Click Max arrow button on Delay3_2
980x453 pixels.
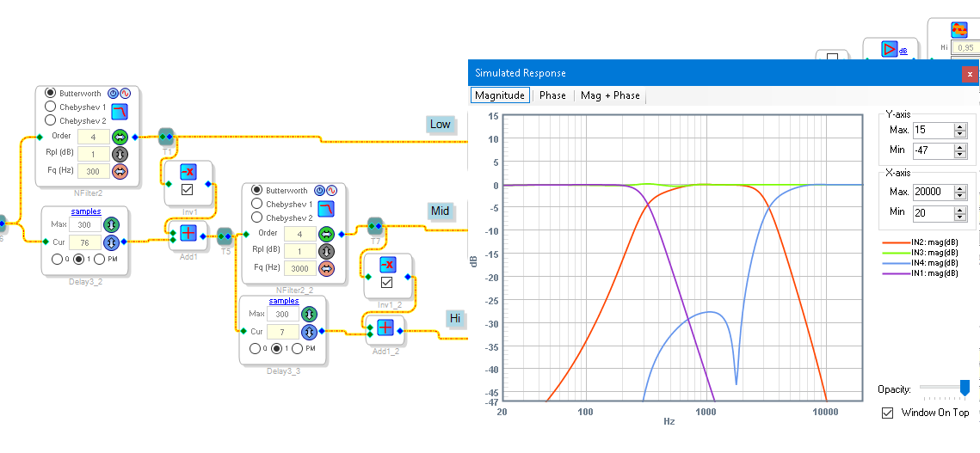(111, 224)
